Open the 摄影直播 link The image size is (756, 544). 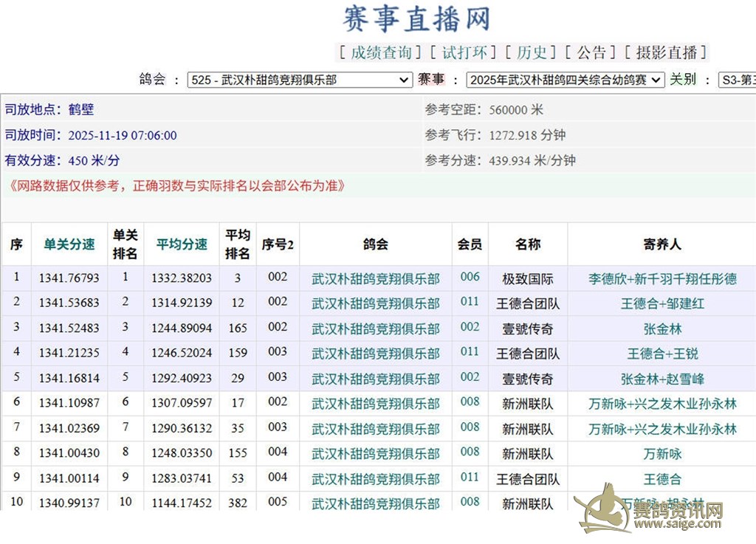tap(666, 52)
